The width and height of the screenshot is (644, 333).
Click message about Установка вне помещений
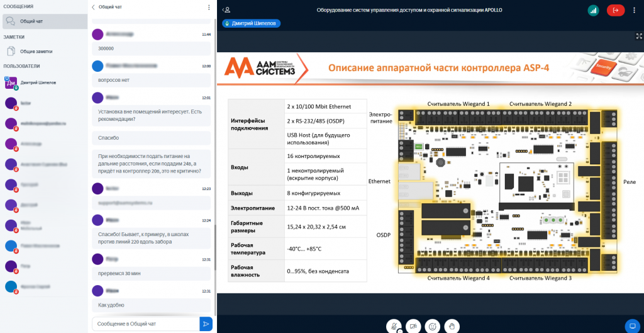pyautogui.click(x=151, y=115)
